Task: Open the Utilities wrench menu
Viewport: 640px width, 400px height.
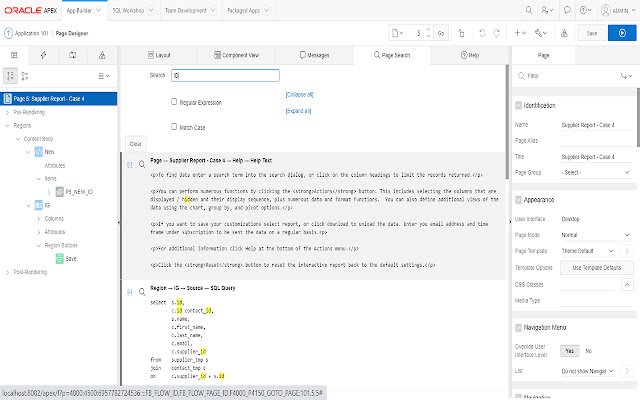Action: coord(541,33)
